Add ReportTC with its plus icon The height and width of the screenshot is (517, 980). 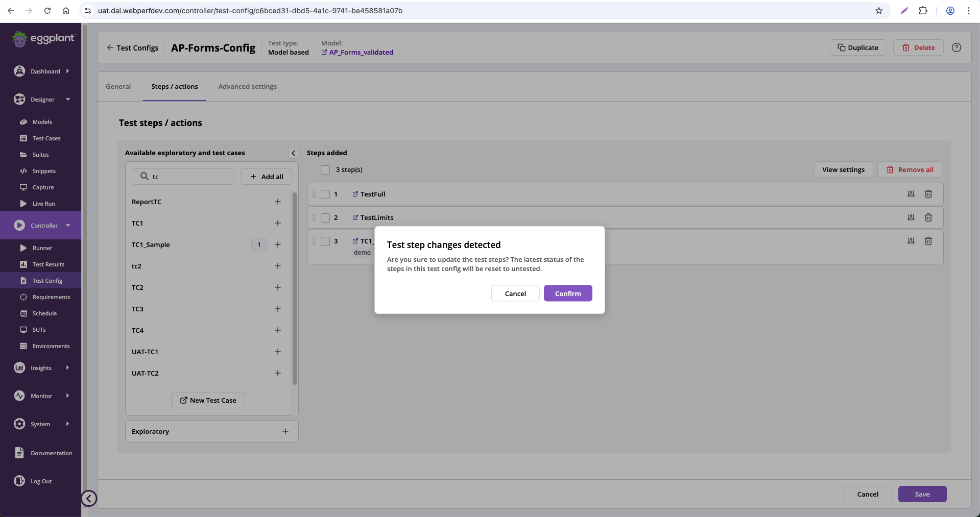point(278,202)
